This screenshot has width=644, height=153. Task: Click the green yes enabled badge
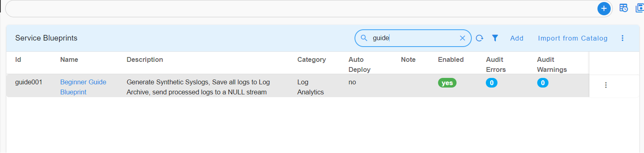pyautogui.click(x=447, y=83)
